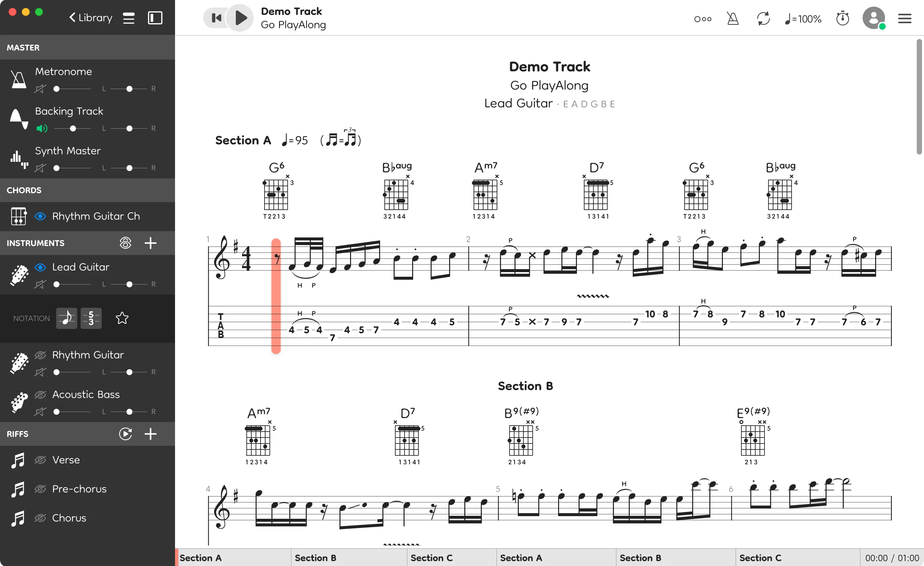Toggle the sidebar panel icon
Viewport: 924px width, 566px height.
click(x=155, y=18)
